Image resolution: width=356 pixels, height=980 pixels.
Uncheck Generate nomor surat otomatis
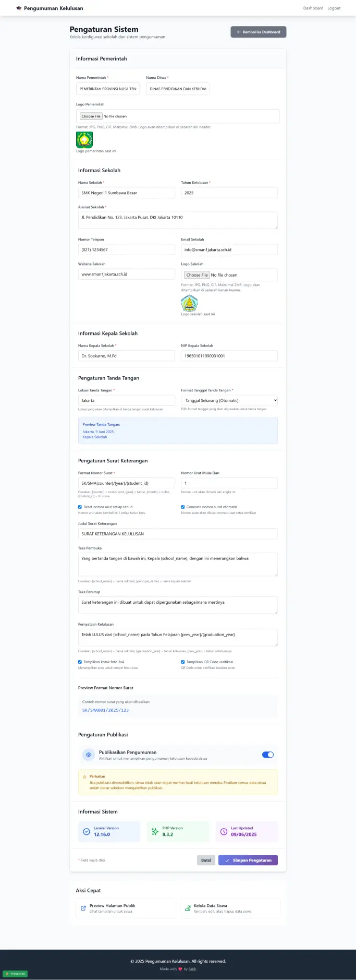tap(183, 507)
